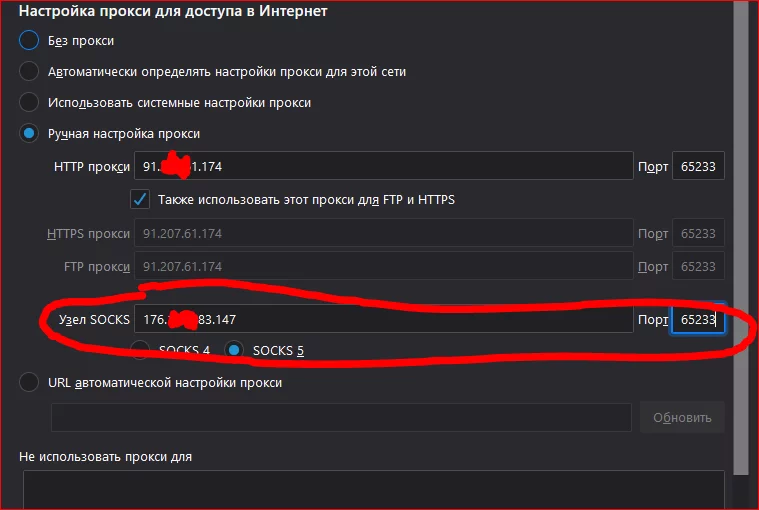The width and height of the screenshot is (759, 510).
Task: Select the SOCKS 4 radio button
Action: (x=140, y=350)
